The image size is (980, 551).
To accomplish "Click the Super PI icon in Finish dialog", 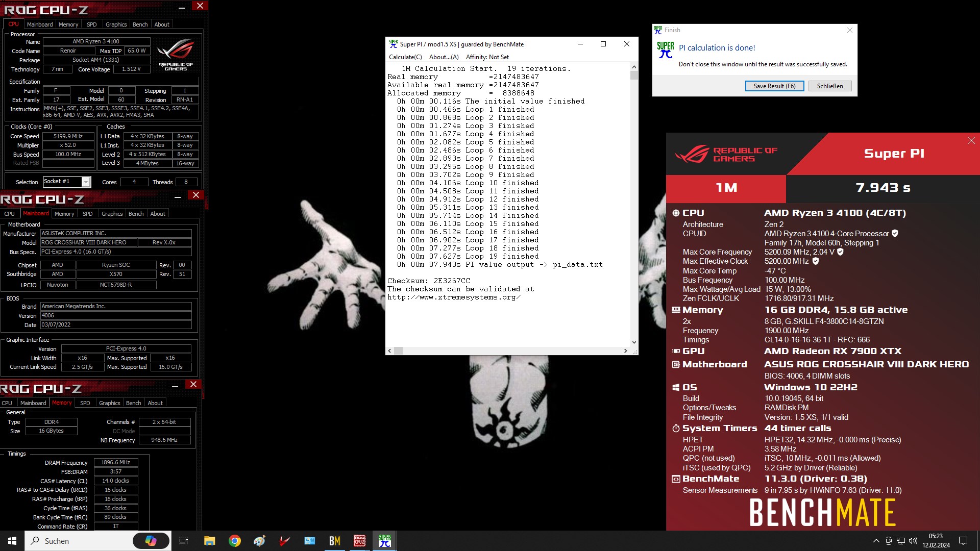I will [x=666, y=50].
